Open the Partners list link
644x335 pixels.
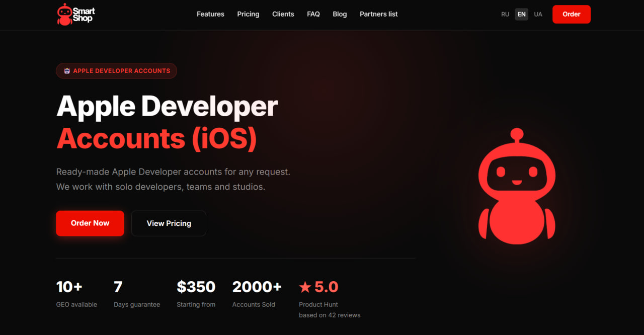[378, 14]
